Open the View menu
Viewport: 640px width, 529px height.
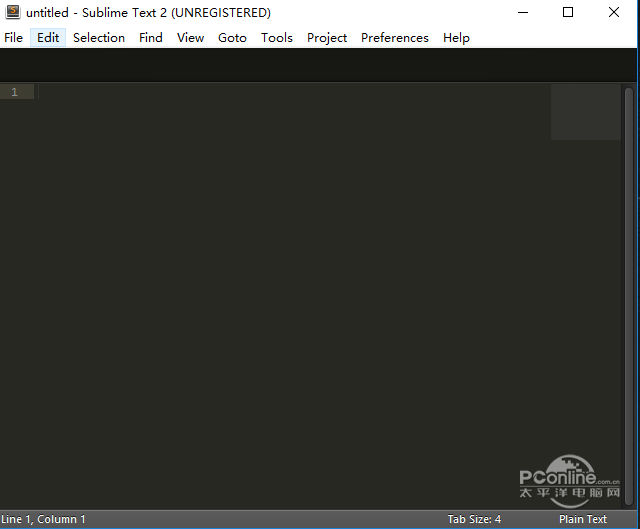click(190, 38)
